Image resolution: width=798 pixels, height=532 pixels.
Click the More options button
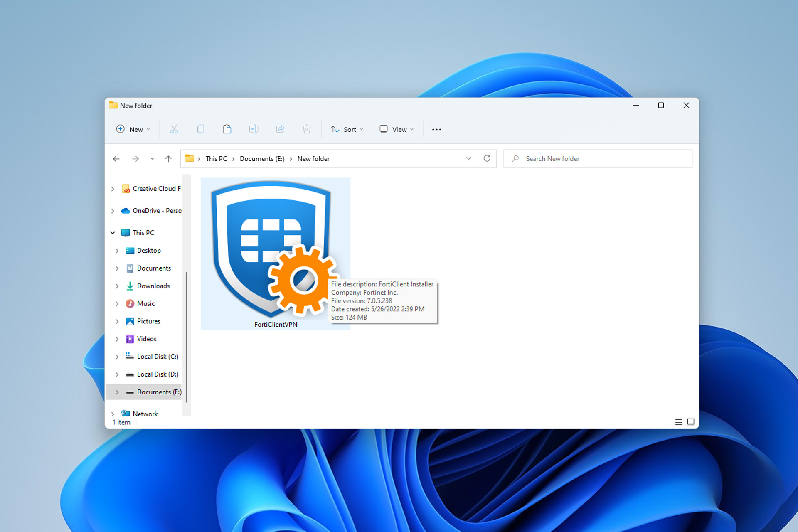[x=437, y=129]
